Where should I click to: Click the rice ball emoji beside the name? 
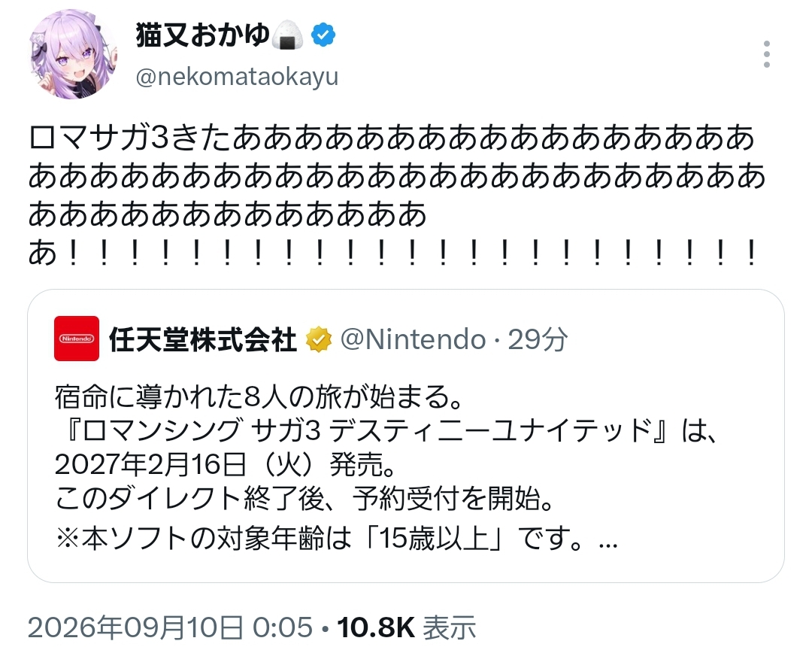point(288,35)
